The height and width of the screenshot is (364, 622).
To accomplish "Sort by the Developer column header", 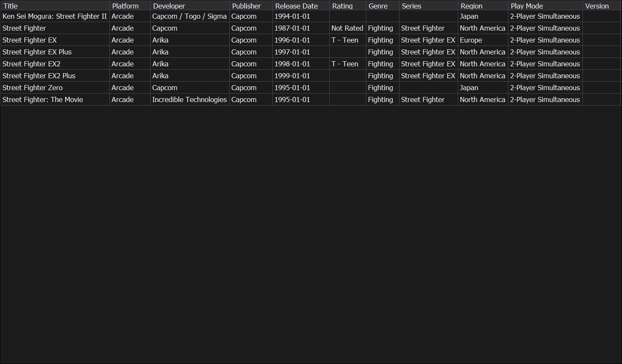I will pos(190,6).
